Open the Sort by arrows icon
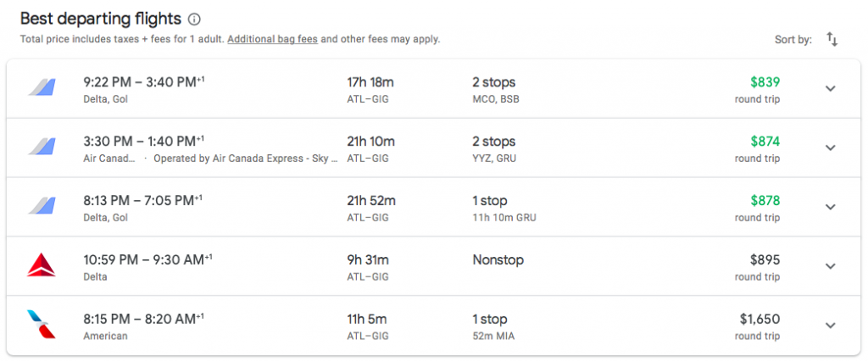This screenshot has height=362, width=868. point(832,39)
